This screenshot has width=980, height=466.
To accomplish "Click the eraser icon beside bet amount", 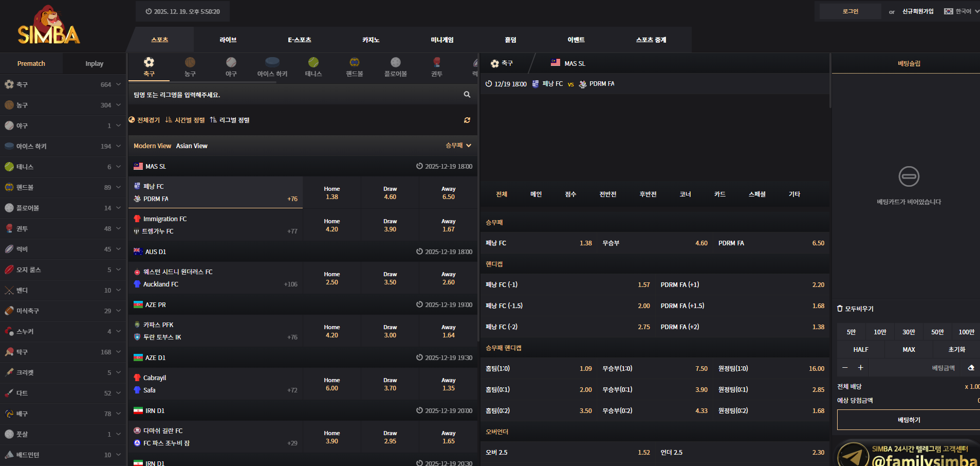I will coord(971,368).
